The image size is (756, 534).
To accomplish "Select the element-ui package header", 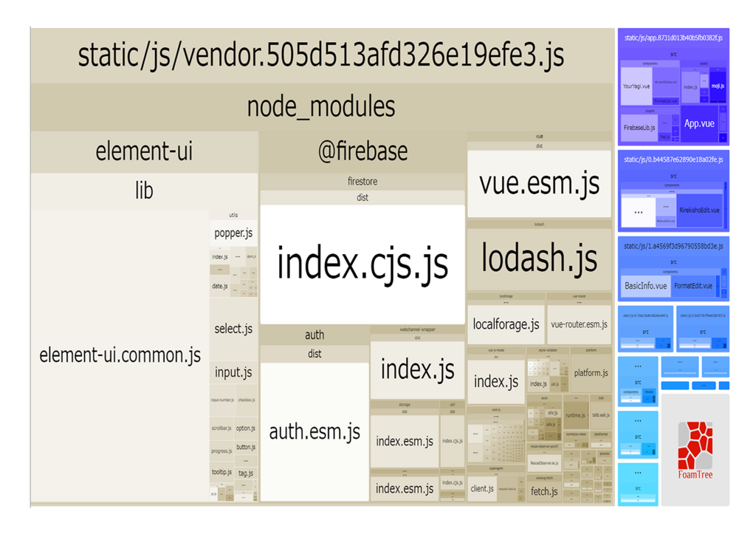I will click(x=144, y=151).
